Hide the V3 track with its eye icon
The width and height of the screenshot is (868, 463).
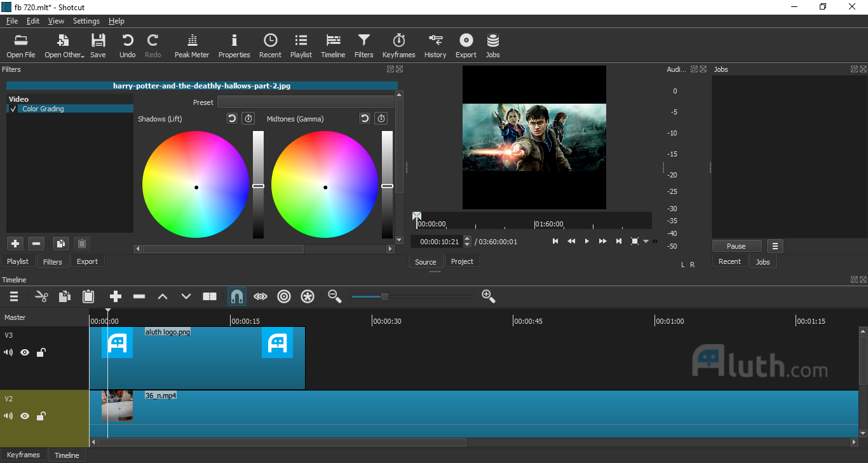point(25,352)
